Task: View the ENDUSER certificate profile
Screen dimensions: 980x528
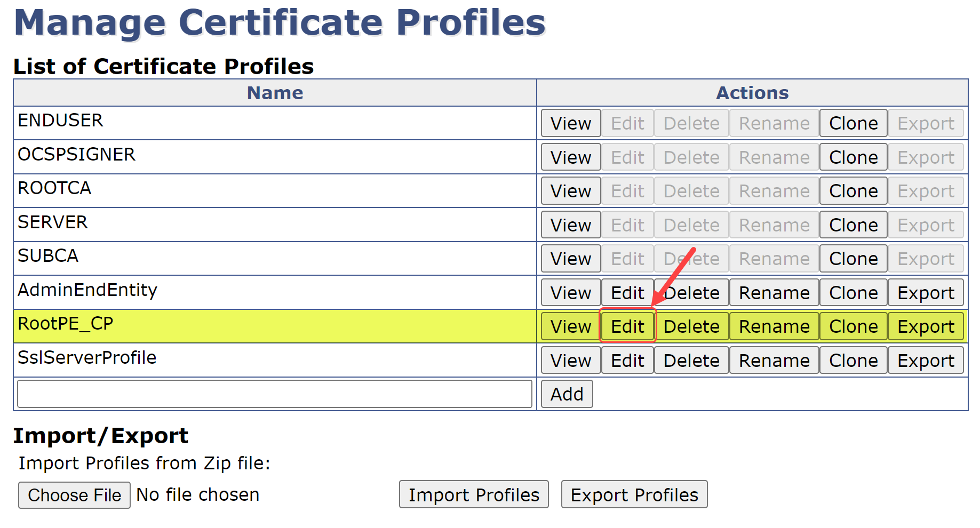Action: pyautogui.click(x=571, y=123)
